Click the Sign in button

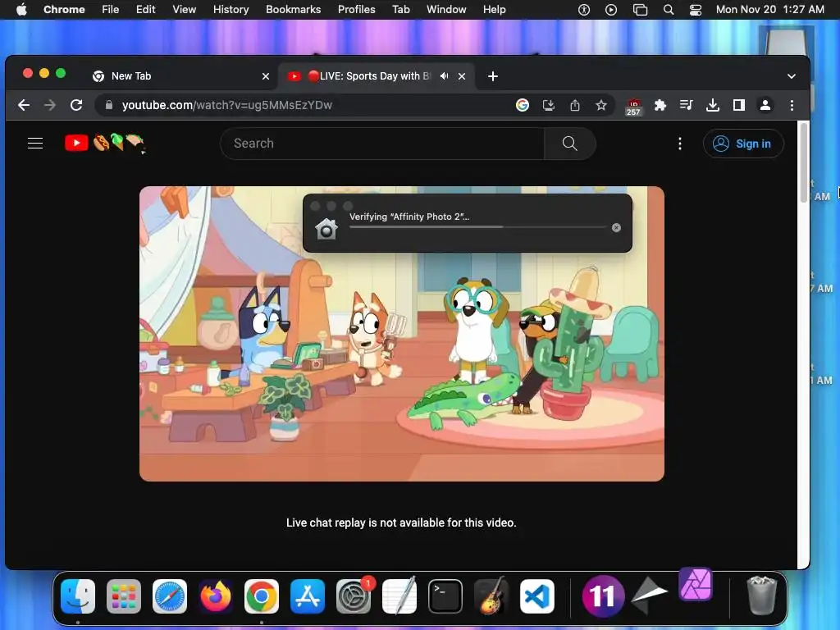click(x=743, y=144)
